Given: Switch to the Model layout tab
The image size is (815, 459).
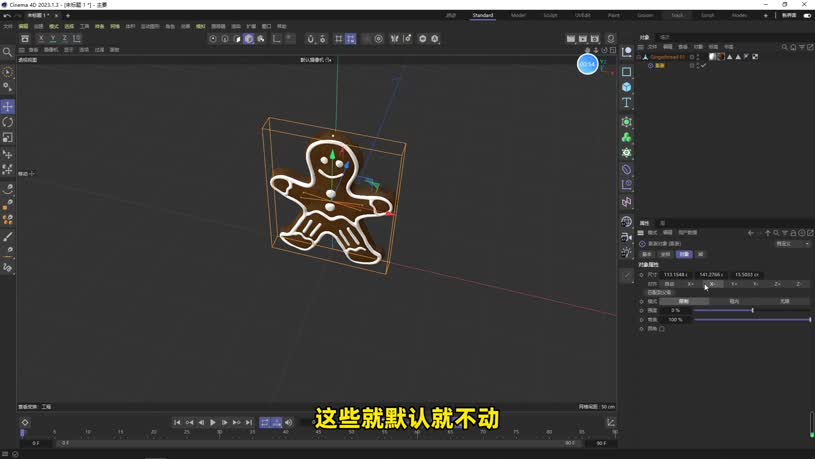Looking at the screenshot, I should 518,16.
